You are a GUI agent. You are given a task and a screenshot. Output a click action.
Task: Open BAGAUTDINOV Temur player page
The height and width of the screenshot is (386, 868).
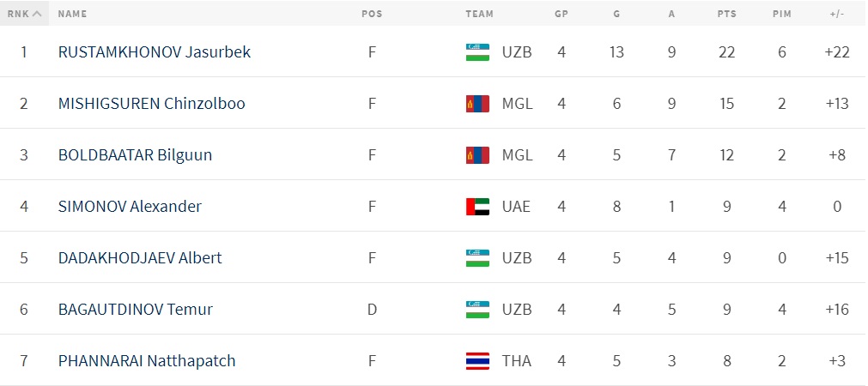135,309
